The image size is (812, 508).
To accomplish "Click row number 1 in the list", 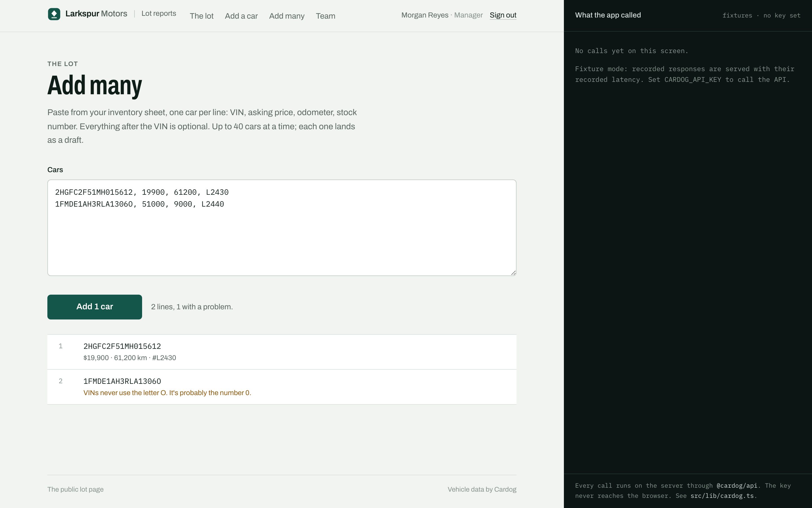I will click(x=60, y=346).
